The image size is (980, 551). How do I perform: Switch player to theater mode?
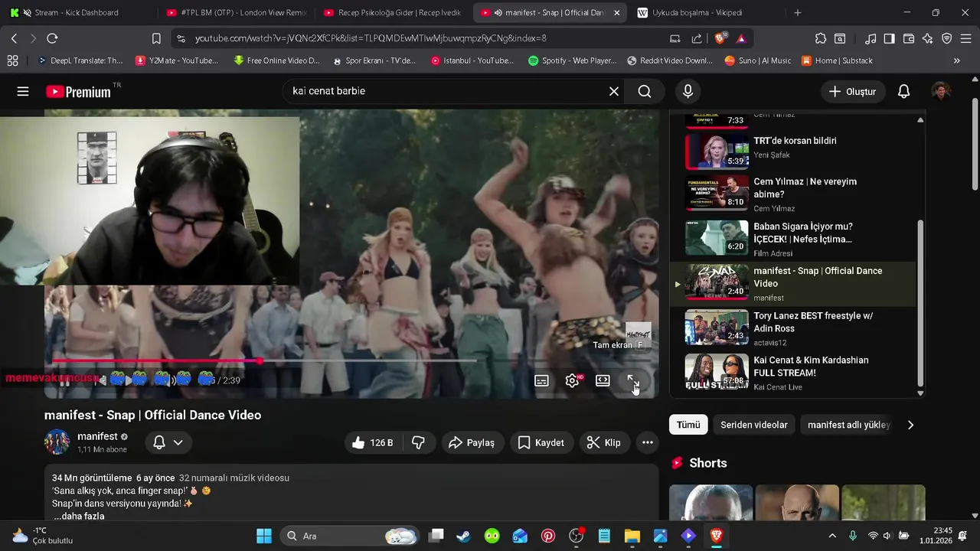[603, 380]
